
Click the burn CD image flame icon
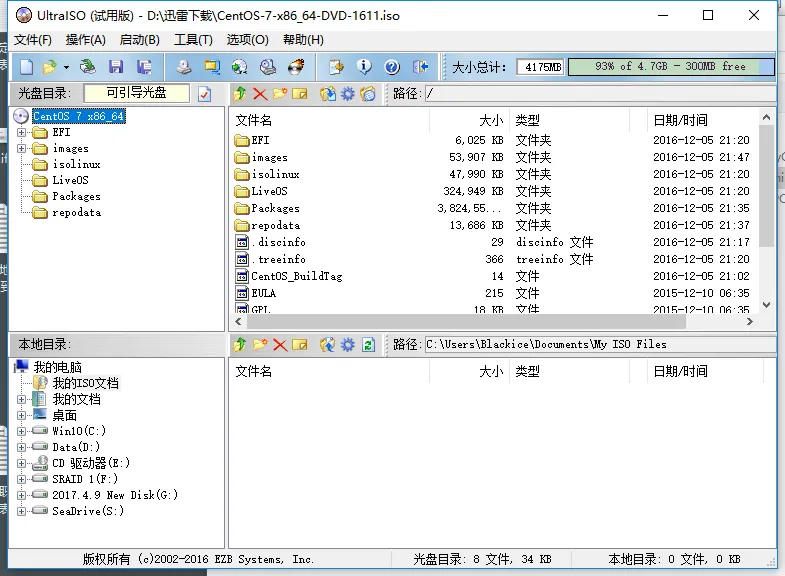tap(295, 67)
